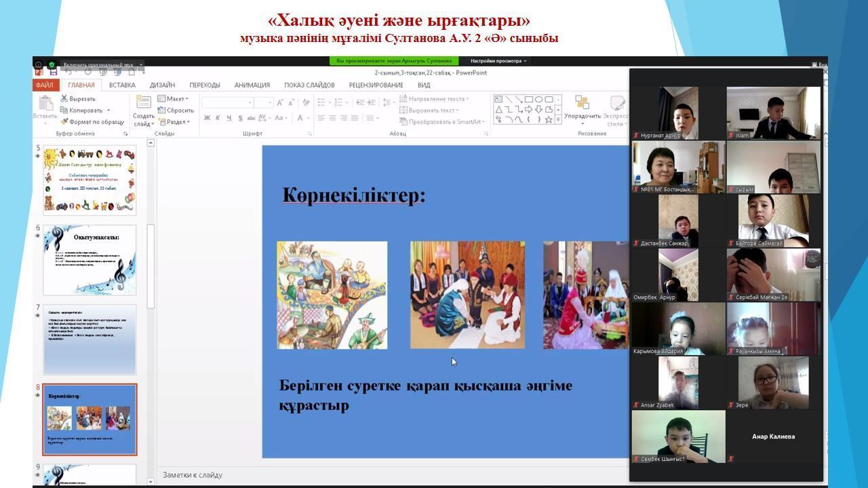Open the Анимация (Animation) tab
The width and height of the screenshot is (868, 488).
(x=252, y=85)
